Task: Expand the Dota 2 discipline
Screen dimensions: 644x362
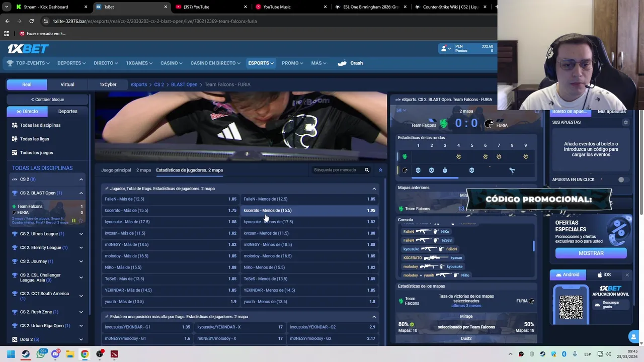Action: [x=81, y=339]
